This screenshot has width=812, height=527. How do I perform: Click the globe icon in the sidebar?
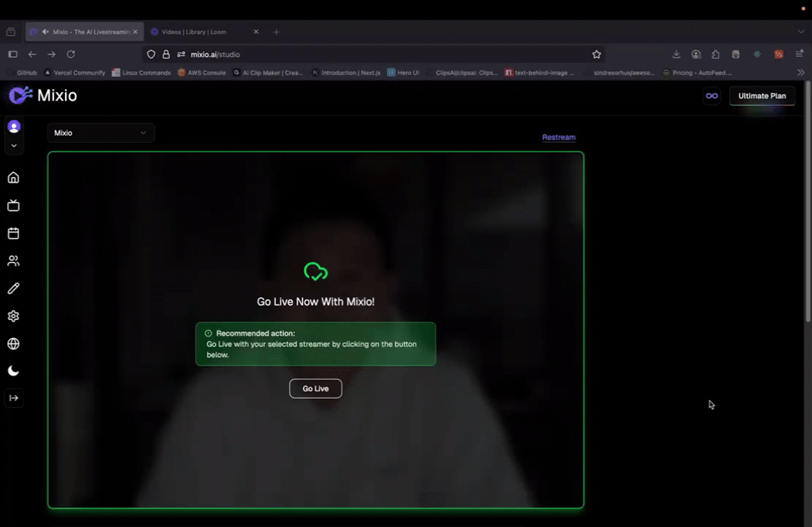(x=13, y=344)
